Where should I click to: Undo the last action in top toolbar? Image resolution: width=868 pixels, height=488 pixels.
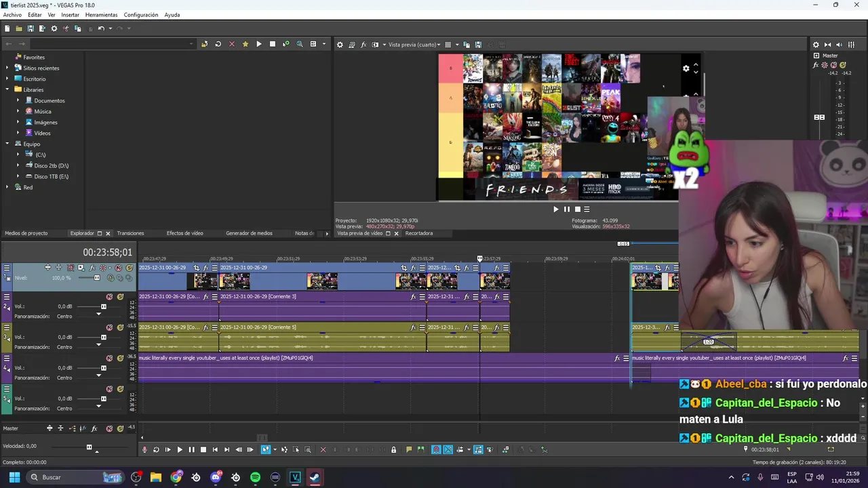coord(101,28)
